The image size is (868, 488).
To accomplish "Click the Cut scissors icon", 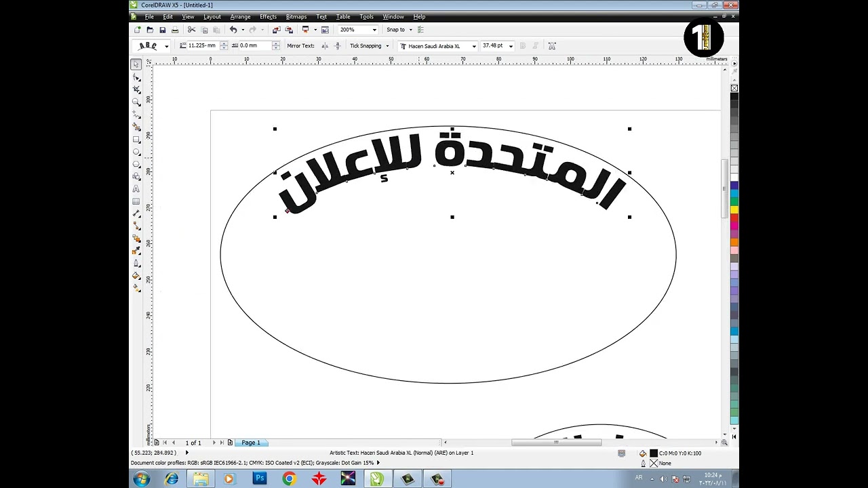I will (x=192, y=30).
